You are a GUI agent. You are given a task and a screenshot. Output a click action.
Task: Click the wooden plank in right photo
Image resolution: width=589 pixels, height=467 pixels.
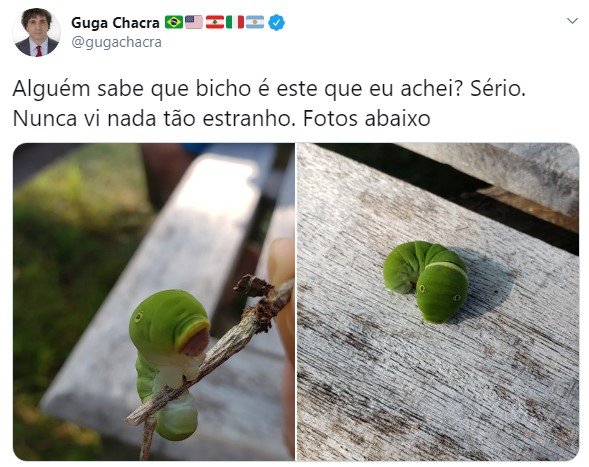(x=432, y=376)
